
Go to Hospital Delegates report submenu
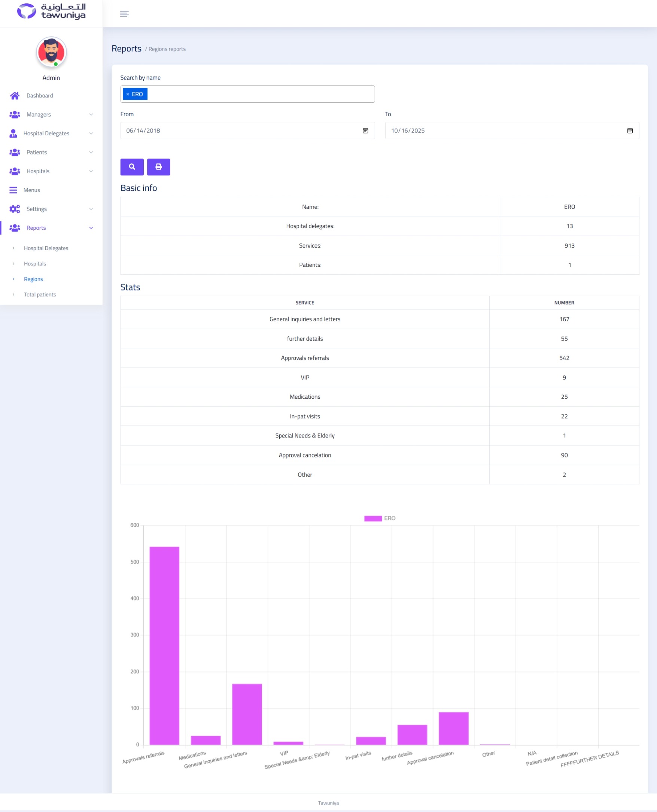point(46,248)
